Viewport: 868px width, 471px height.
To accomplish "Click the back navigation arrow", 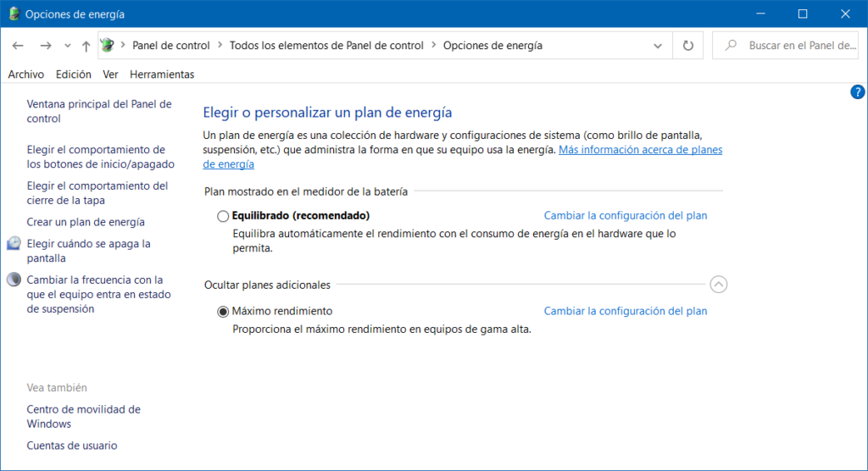I will [x=18, y=46].
